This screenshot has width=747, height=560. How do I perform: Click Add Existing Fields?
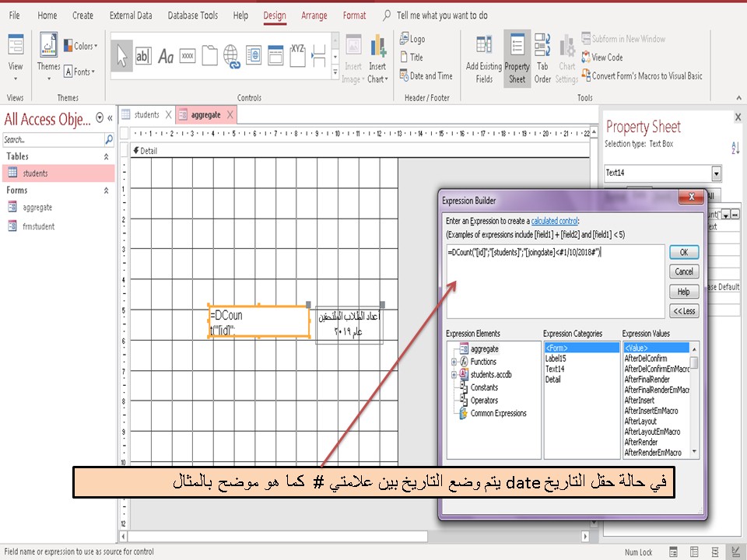point(483,58)
